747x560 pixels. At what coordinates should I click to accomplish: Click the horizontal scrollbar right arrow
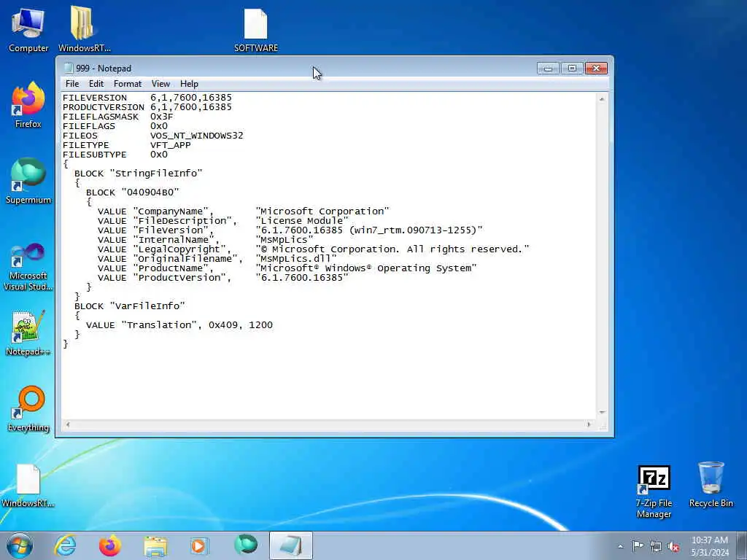[589, 424]
